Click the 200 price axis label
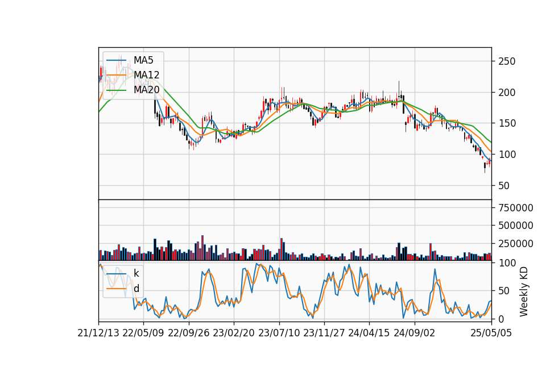The height and width of the screenshot is (392, 546). 507,93
